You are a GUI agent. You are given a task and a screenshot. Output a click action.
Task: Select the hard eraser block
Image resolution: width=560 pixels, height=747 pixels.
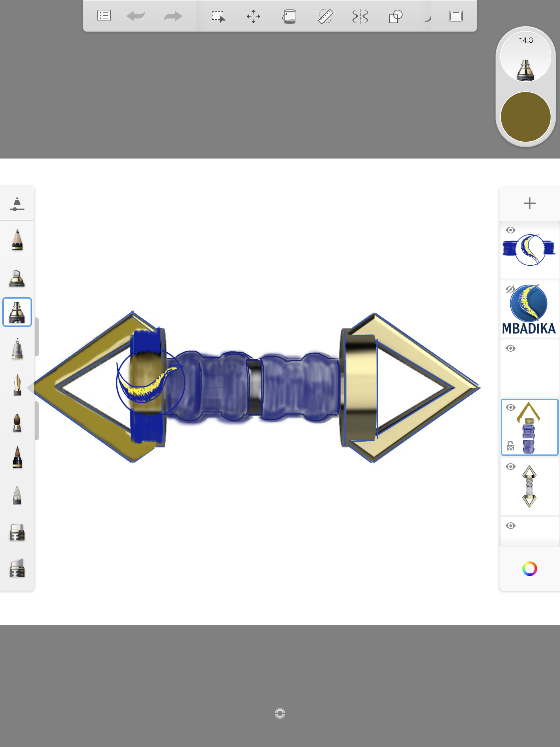[x=17, y=533]
